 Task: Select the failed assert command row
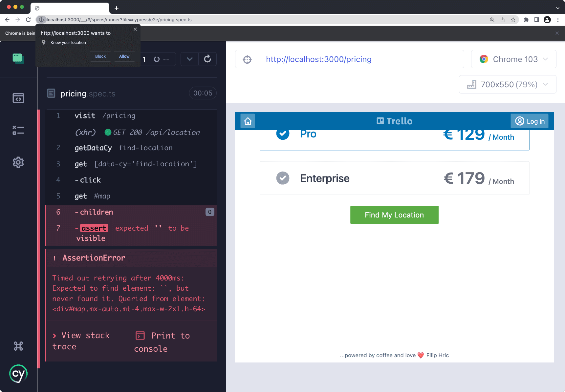pyautogui.click(x=131, y=233)
